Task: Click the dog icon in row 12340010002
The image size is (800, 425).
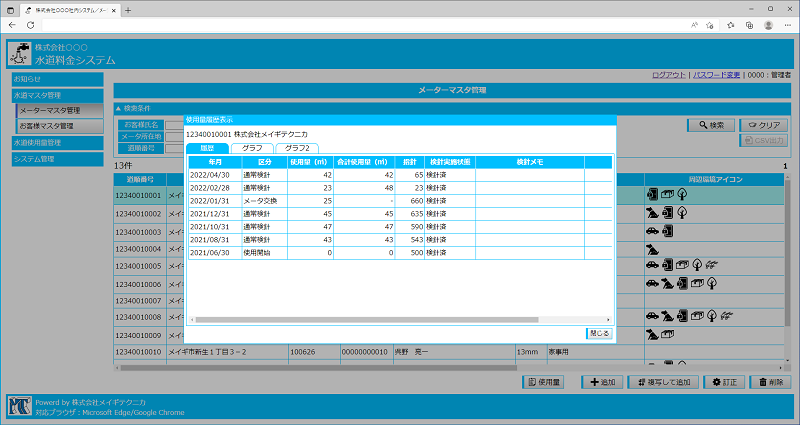Action: (x=652, y=213)
